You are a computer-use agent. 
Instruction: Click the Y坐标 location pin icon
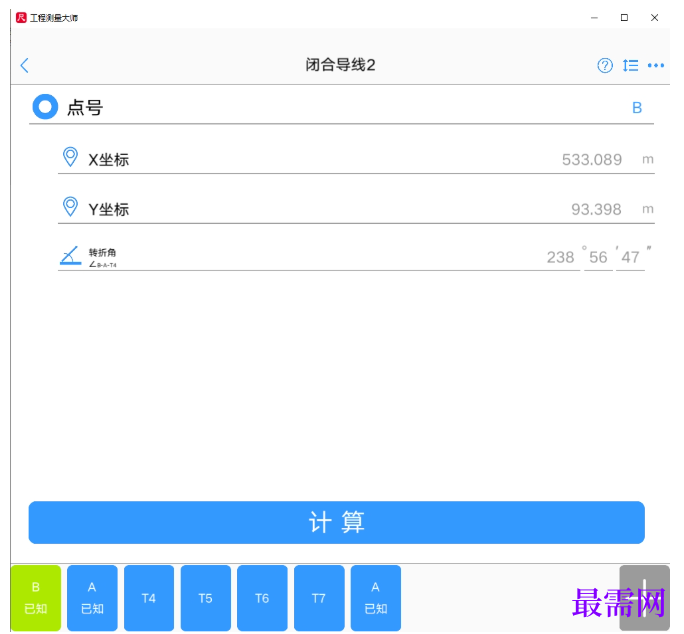tap(70, 207)
